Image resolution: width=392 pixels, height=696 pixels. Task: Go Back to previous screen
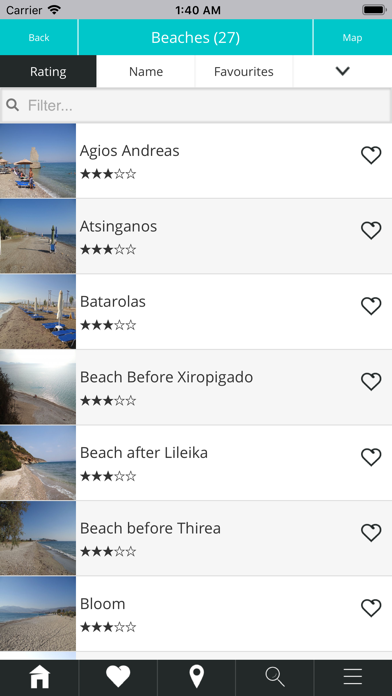39,38
